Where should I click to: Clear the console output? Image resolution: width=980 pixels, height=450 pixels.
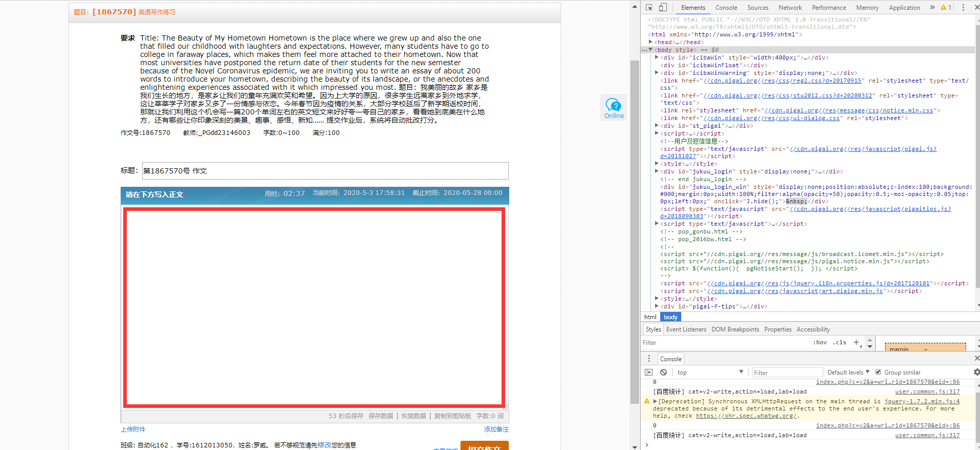click(663, 373)
